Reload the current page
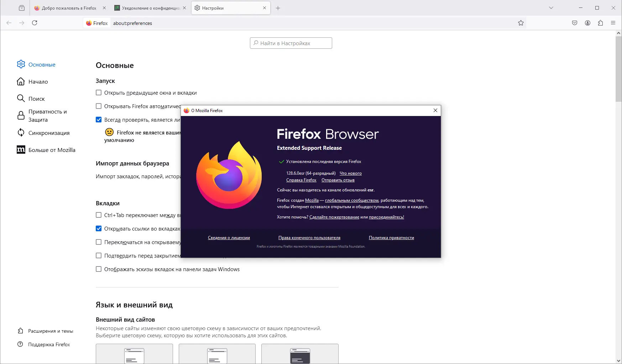 click(35, 23)
